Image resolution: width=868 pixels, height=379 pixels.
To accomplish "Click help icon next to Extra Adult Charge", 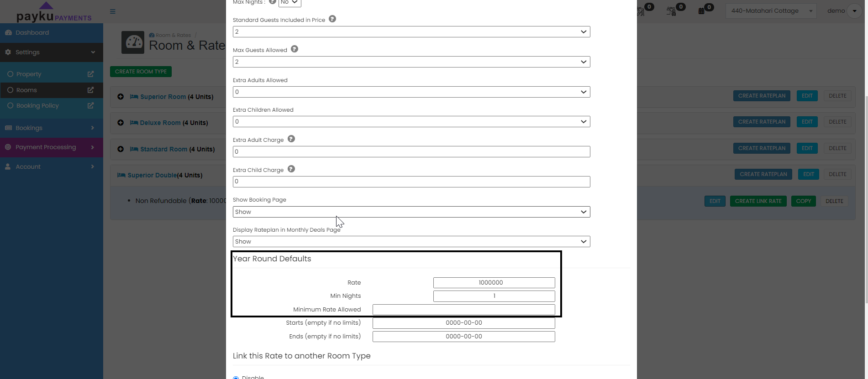I will pyautogui.click(x=291, y=139).
